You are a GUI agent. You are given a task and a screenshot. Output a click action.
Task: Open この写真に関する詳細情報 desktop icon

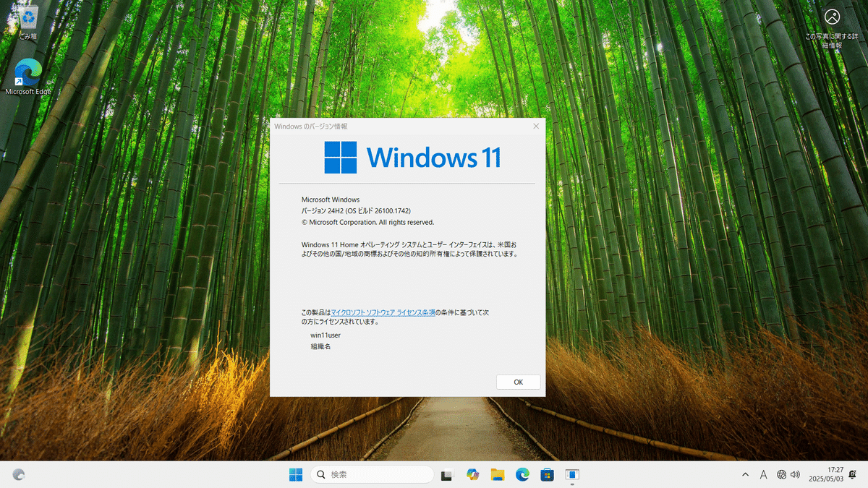pyautogui.click(x=832, y=27)
